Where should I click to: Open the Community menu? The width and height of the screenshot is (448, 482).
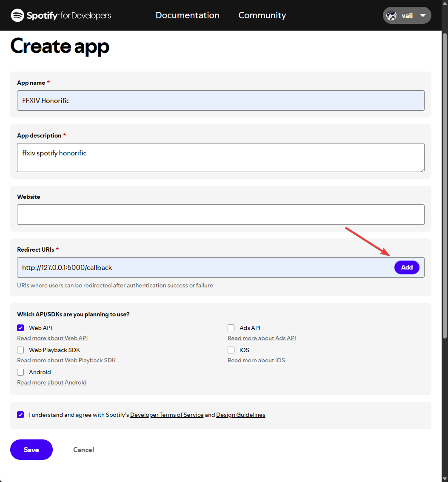tap(262, 15)
